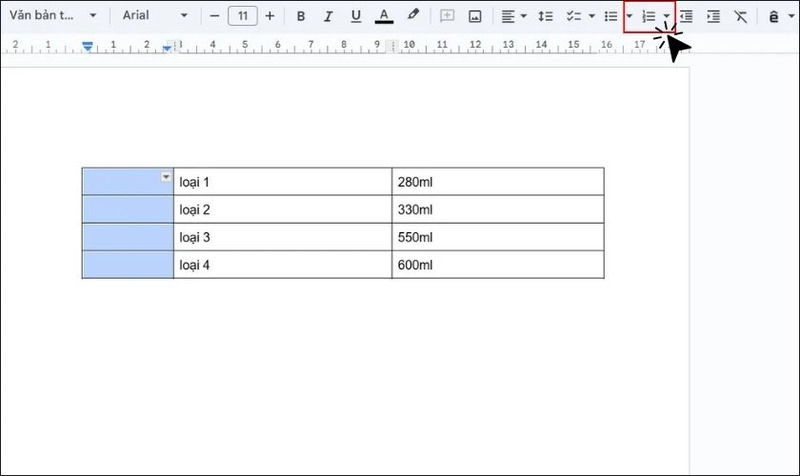
Task: Open the Arial font dropdown
Action: click(x=153, y=16)
